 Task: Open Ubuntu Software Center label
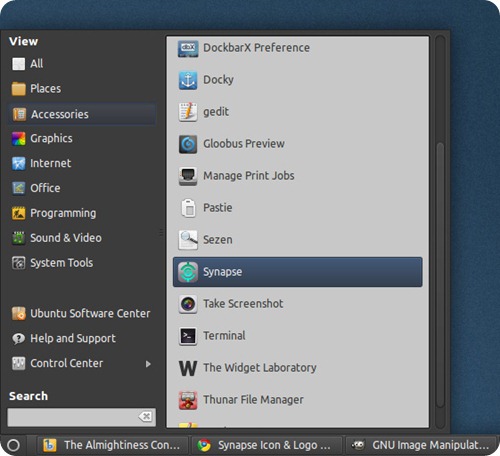coord(90,314)
